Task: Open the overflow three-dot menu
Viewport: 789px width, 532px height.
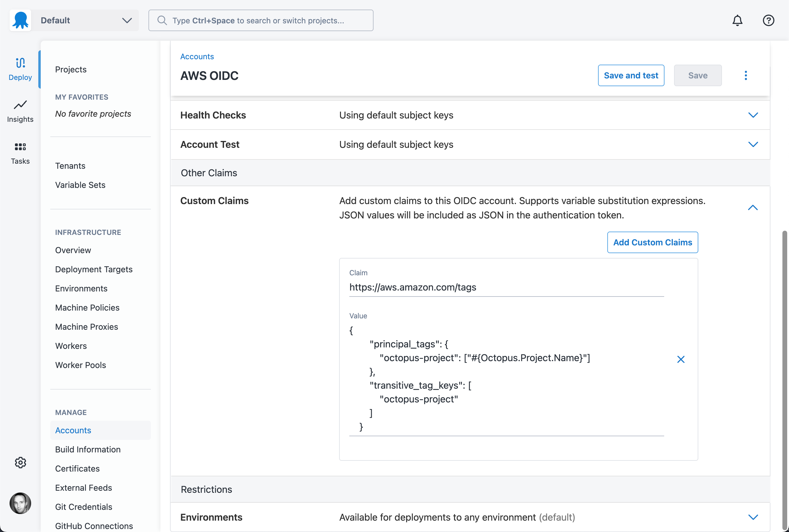Action: click(745, 75)
